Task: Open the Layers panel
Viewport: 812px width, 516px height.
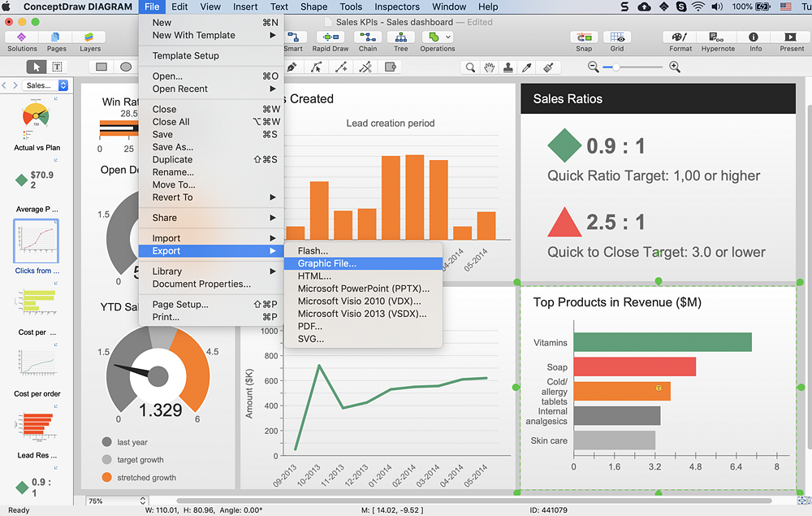Action: point(89,41)
